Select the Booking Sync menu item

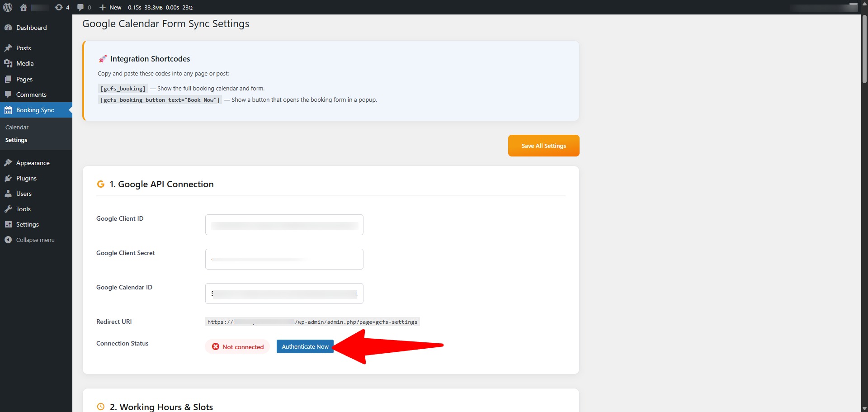[36, 110]
